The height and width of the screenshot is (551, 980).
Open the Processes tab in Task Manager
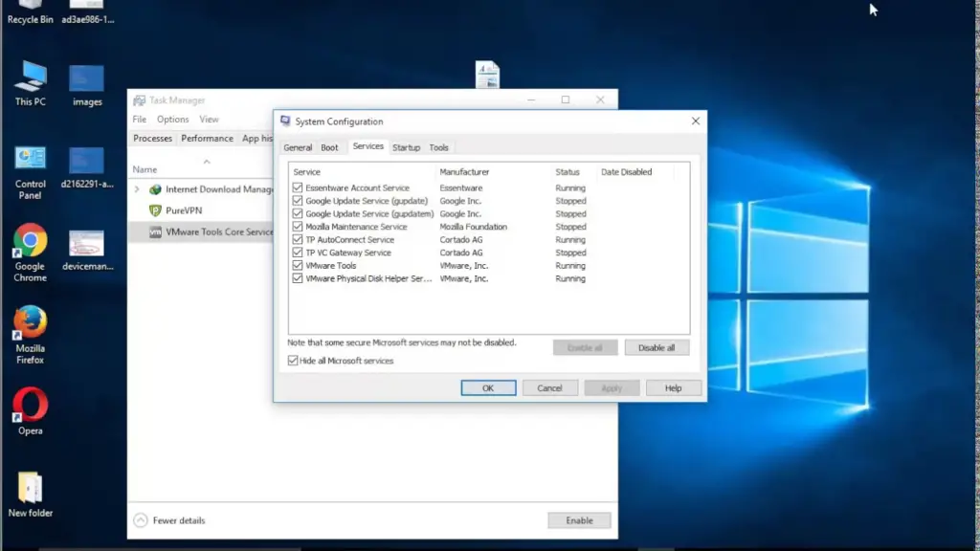pos(152,139)
